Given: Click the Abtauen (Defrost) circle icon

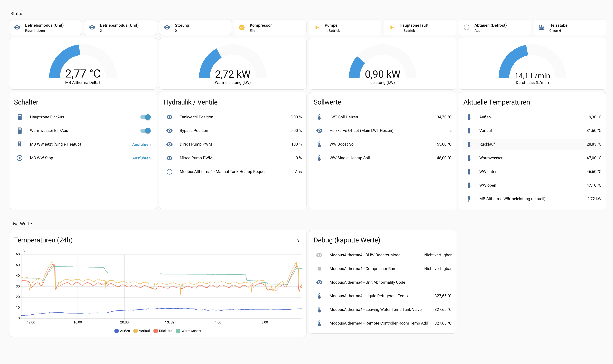Looking at the screenshot, I should [x=466, y=28].
